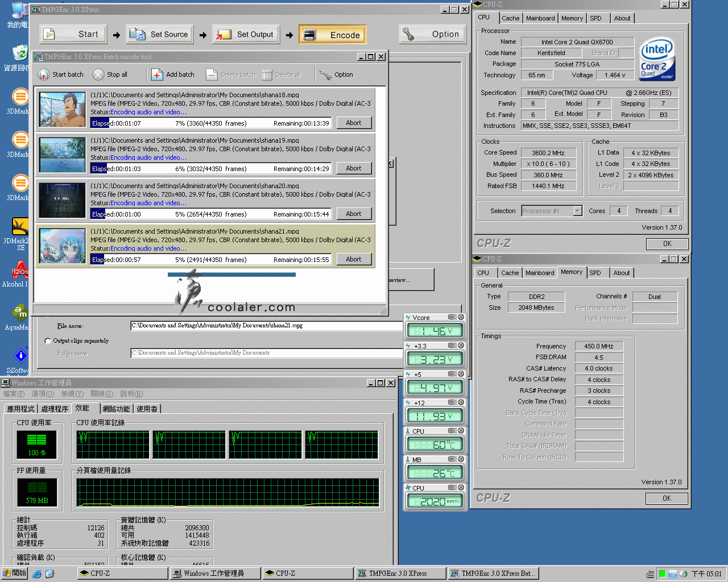
Task: Click shana21.mpg encoding progress bar
Action: [x=211, y=259]
